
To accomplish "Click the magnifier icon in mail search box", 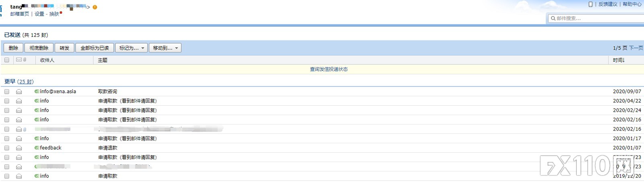I will [x=553, y=18].
